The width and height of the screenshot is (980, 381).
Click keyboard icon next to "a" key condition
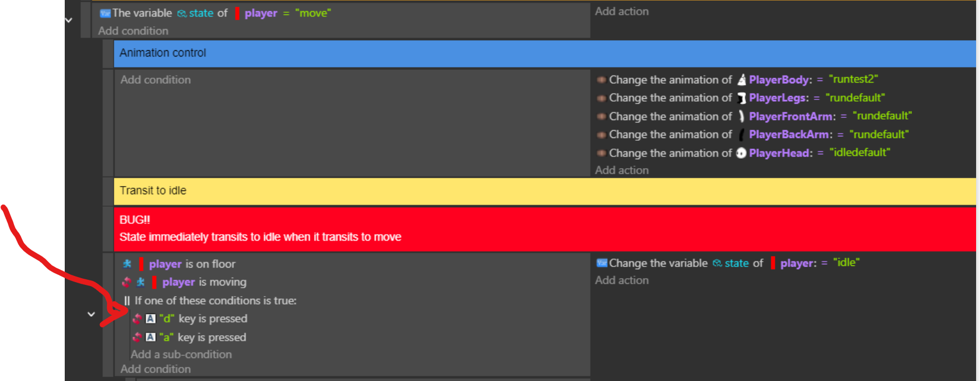click(x=150, y=337)
